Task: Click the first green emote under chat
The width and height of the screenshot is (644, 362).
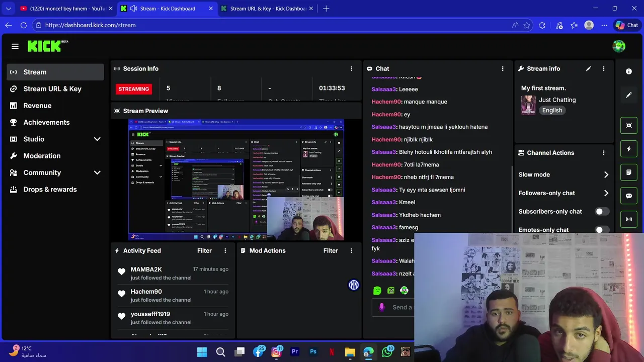Action: [377, 291]
